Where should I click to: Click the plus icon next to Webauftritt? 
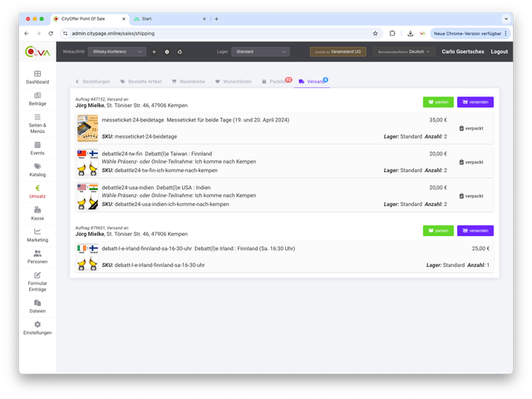(x=154, y=52)
